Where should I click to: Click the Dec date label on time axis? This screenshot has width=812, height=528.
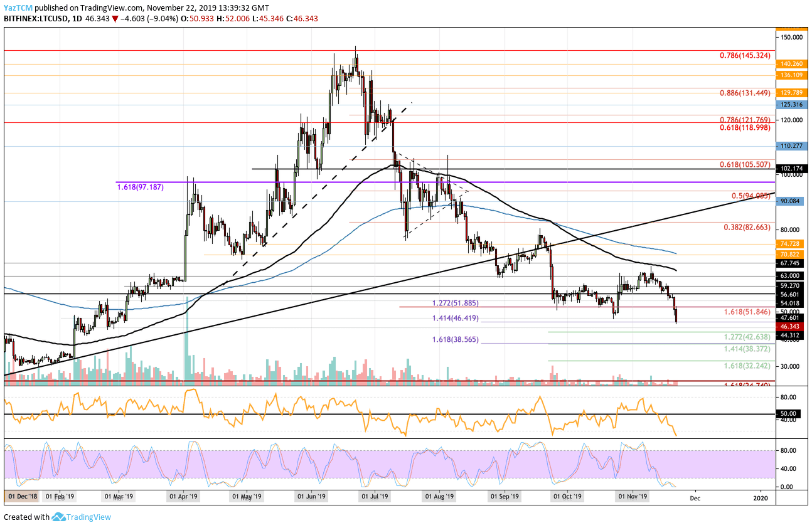(x=696, y=497)
